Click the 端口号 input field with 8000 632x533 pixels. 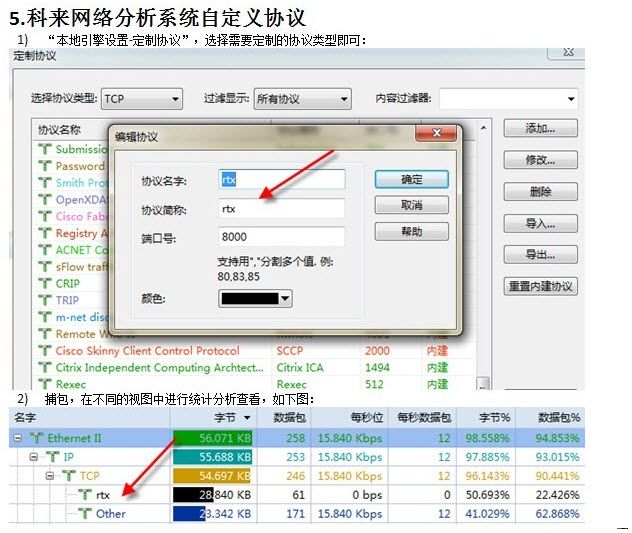coord(282,237)
